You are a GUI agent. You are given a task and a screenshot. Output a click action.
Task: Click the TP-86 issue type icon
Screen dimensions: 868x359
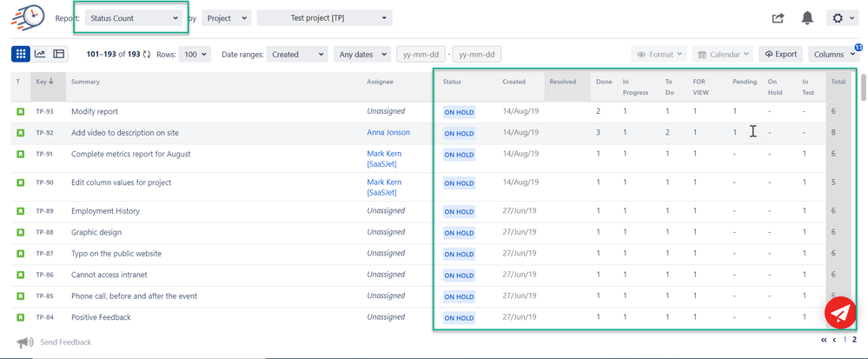(x=21, y=275)
